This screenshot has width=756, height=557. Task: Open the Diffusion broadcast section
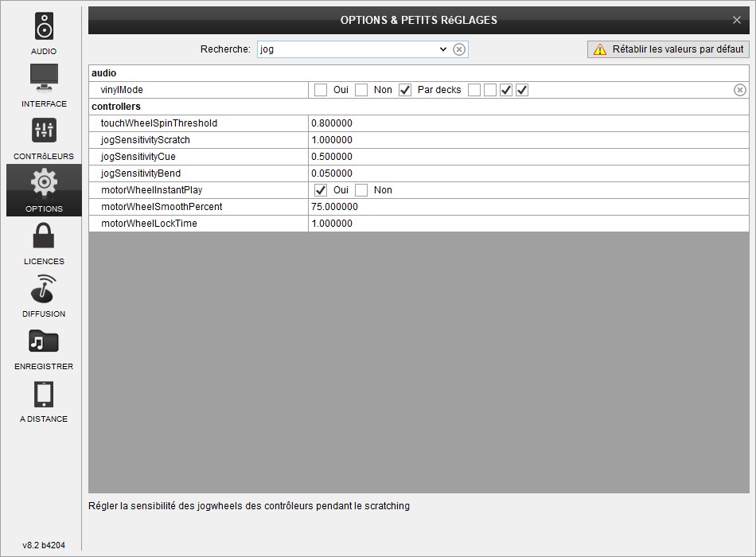44,295
